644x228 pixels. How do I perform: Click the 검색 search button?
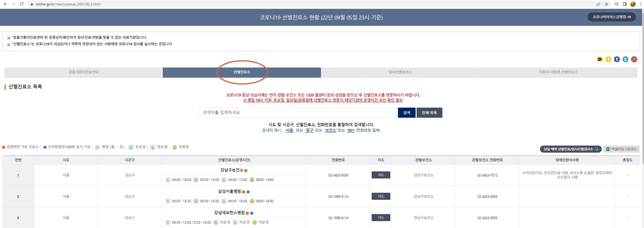[406, 113]
